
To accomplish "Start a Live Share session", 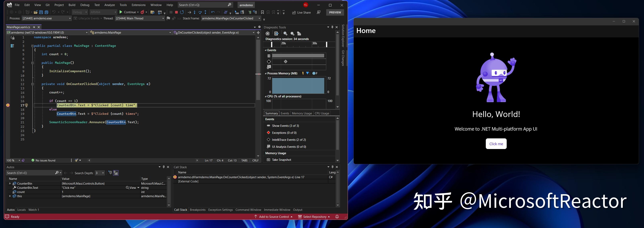I will click(301, 12).
